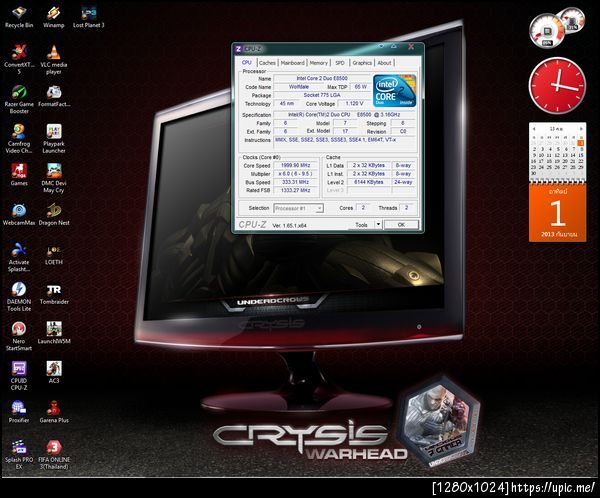
Task: Click the orange date panel showing 1
Action: 558,213
